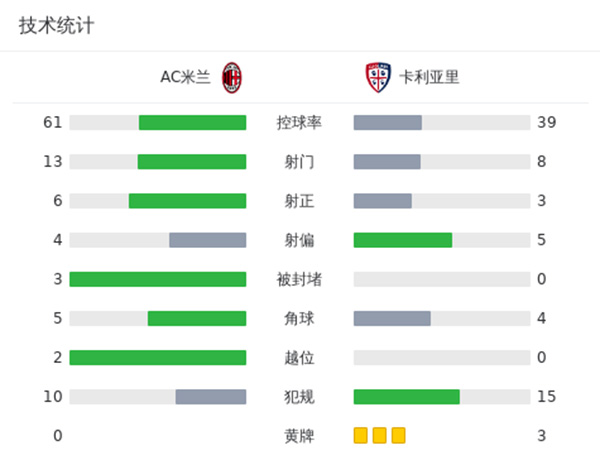This screenshot has height=455, width=600.
Task: Click the 黄牌 stat label
Action: coord(299,436)
